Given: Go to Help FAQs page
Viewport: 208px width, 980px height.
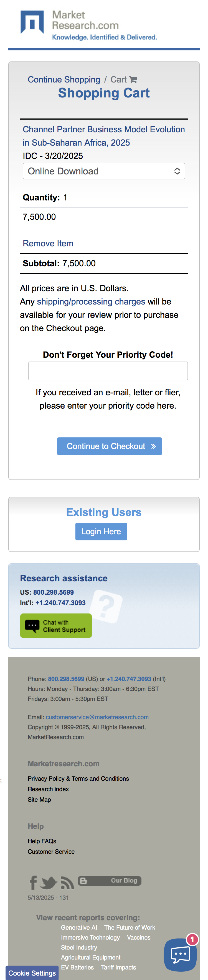Looking at the screenshot, I should [x=42, y=841].
